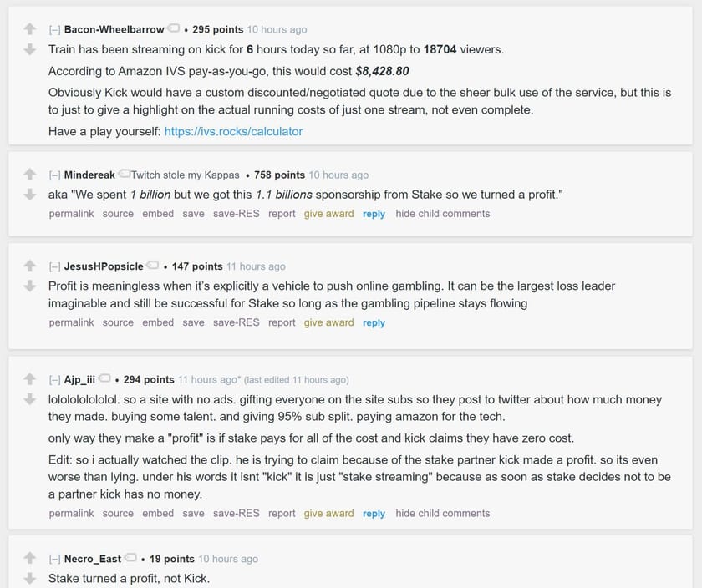
Task: Collapse JesusHPopsicle's comment thread
Action: 54,266
